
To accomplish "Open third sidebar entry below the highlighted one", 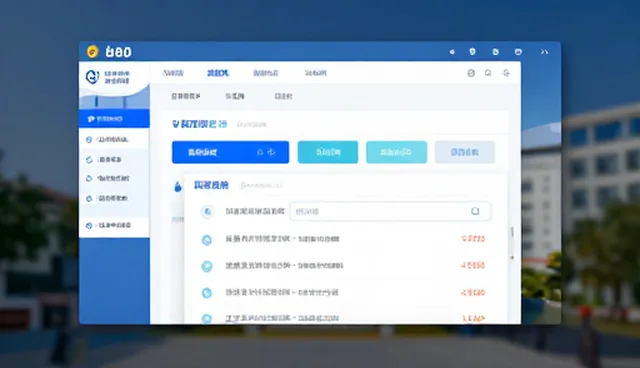I will pyautogui.click(x=114, y=178).
